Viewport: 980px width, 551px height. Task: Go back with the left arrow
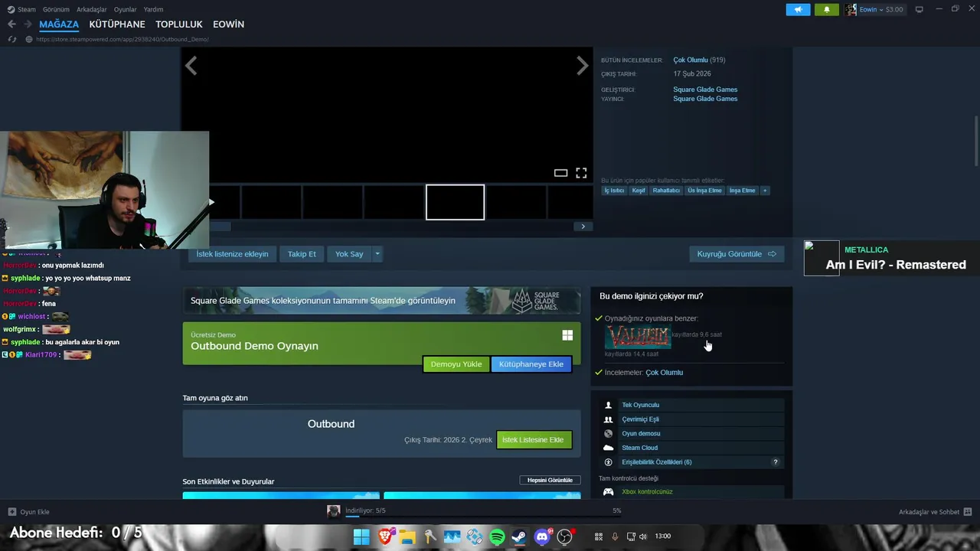(11, 24)
